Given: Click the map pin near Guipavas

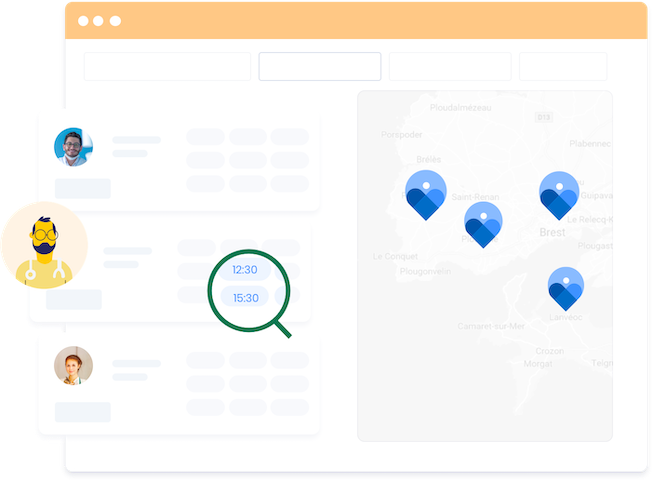Looking at the screenshot, I should pos(559,194).
